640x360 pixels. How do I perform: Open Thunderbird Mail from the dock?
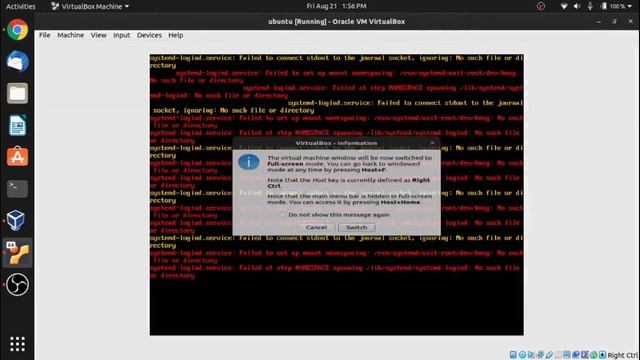tap(17, 61)
